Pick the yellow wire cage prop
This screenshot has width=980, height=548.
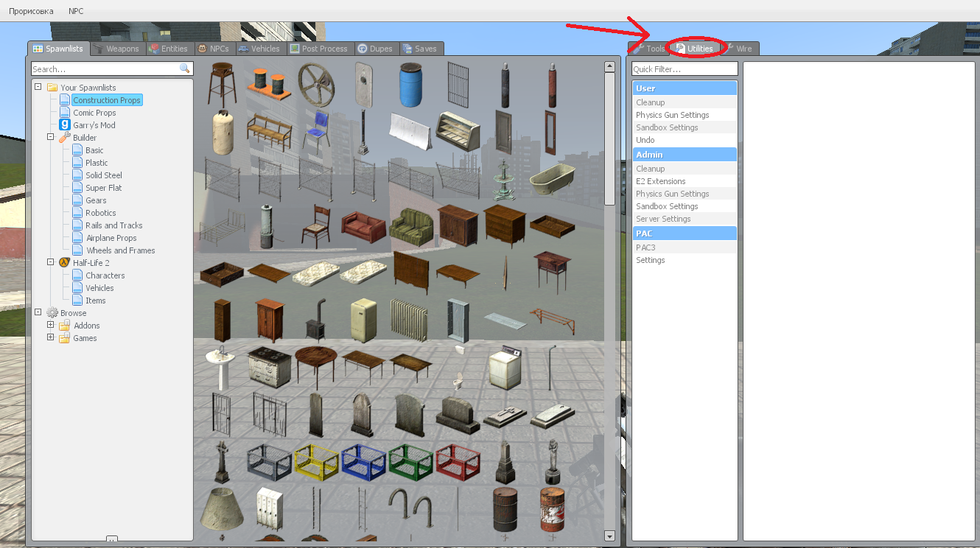pyautogui.click(x=315, y=461)
